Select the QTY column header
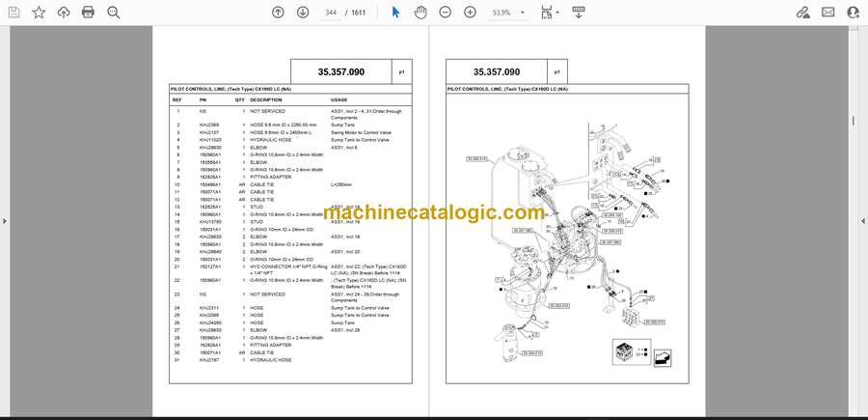 point(240,100)
